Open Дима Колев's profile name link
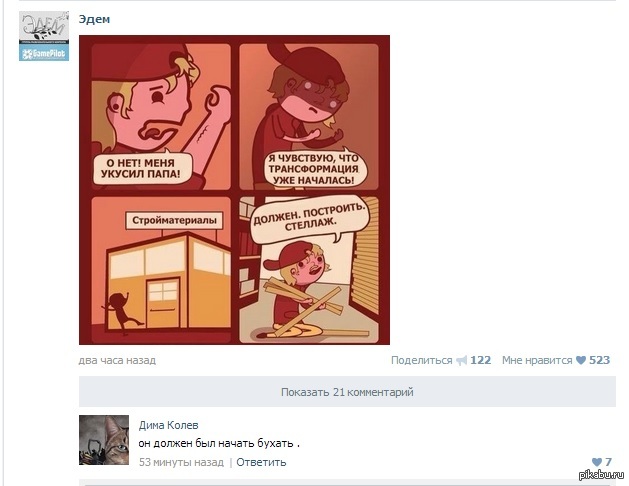629x486 pixels. click(x=168, y=425)
